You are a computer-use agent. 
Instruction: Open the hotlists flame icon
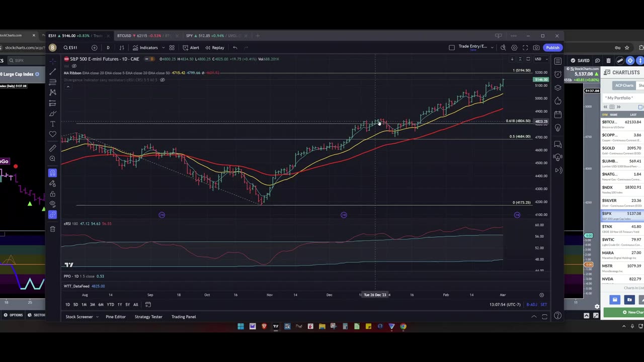[557, 101]
